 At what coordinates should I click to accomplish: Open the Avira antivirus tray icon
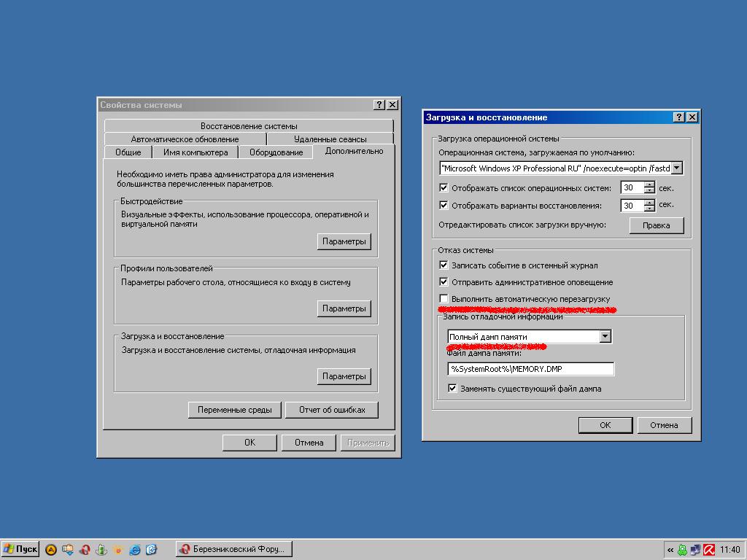click(708, 550)
